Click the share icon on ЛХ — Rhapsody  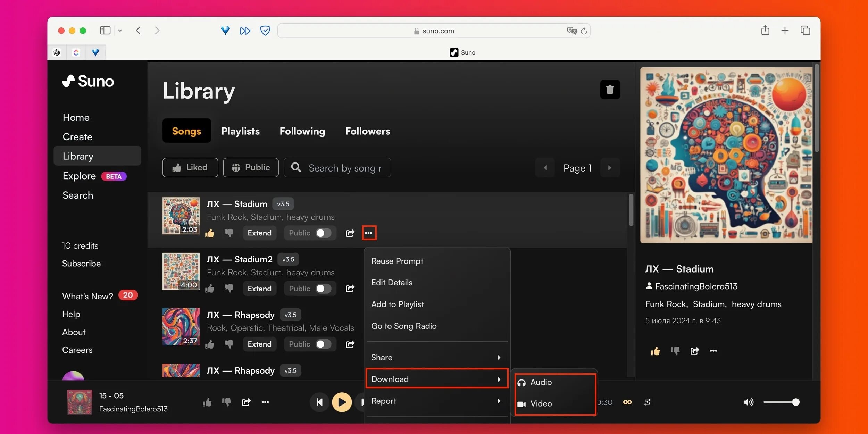pos(350,344)
